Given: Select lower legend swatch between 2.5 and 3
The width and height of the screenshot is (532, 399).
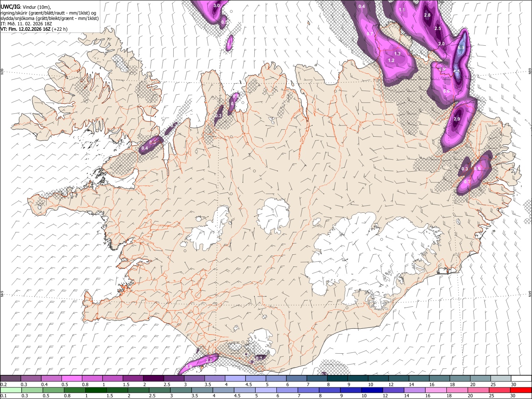Looking at the screenshot, I should click(160, 390).
